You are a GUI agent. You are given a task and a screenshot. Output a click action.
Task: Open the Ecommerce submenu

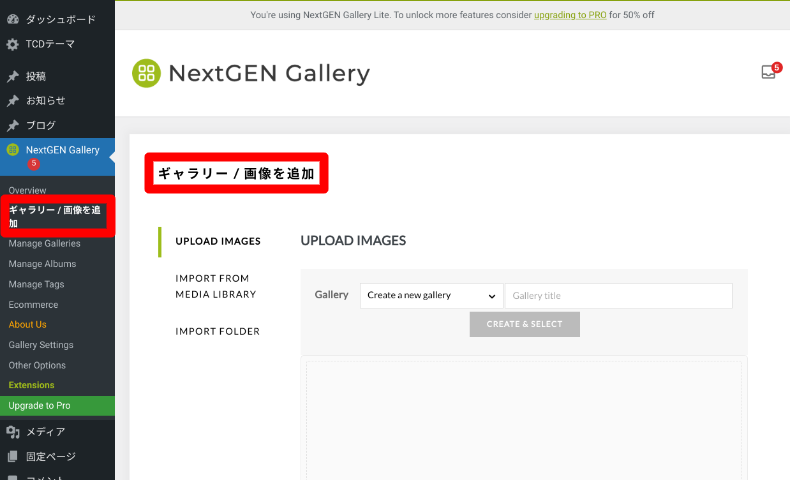(x=33, y=305)
